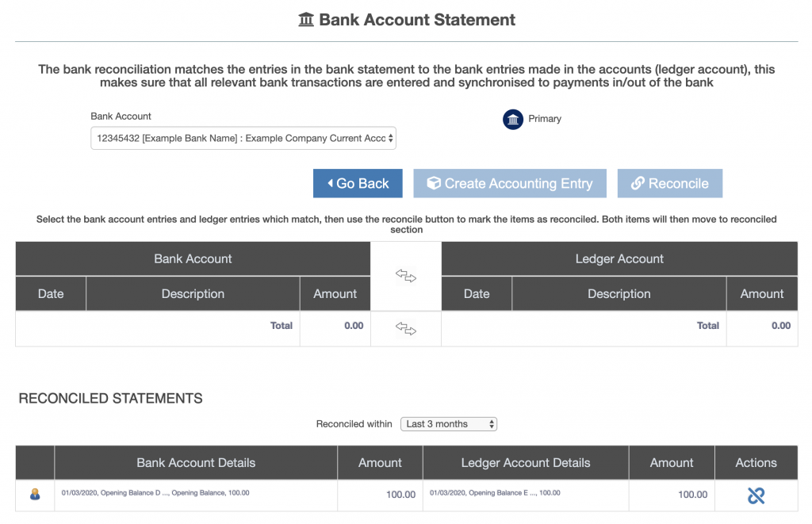Click the RECONCILED STATEMENTS heading
This screenshot has width=812, height=524.
[110, 398]
